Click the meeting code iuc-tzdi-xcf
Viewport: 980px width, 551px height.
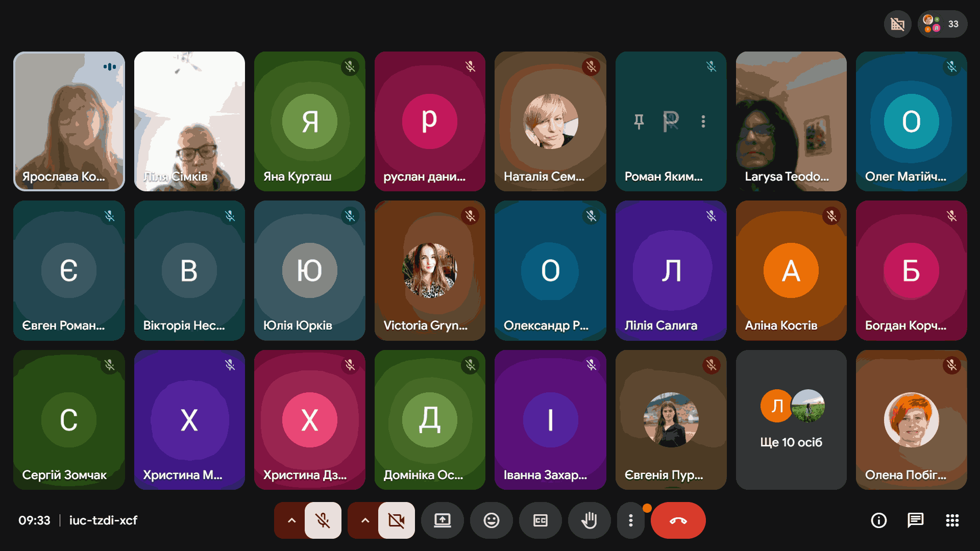tap(103, 520)
